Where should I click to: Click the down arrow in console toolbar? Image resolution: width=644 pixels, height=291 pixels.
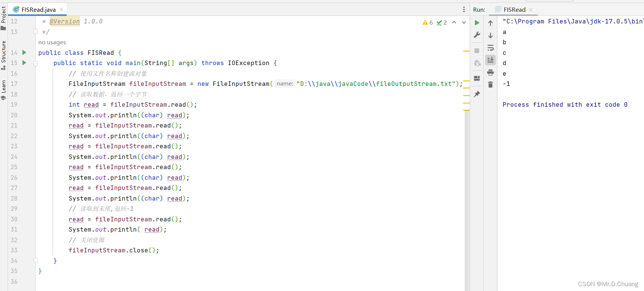point(490,36)
